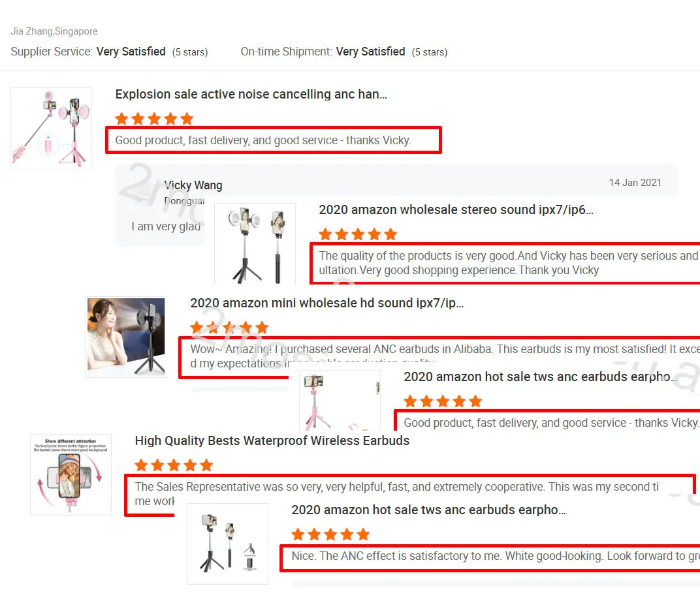The width and height of the screenshot is (700, 616).
Task: Open '2020 amazon wholesale stereo sound ipx7' title
Action: pos(456,209)
